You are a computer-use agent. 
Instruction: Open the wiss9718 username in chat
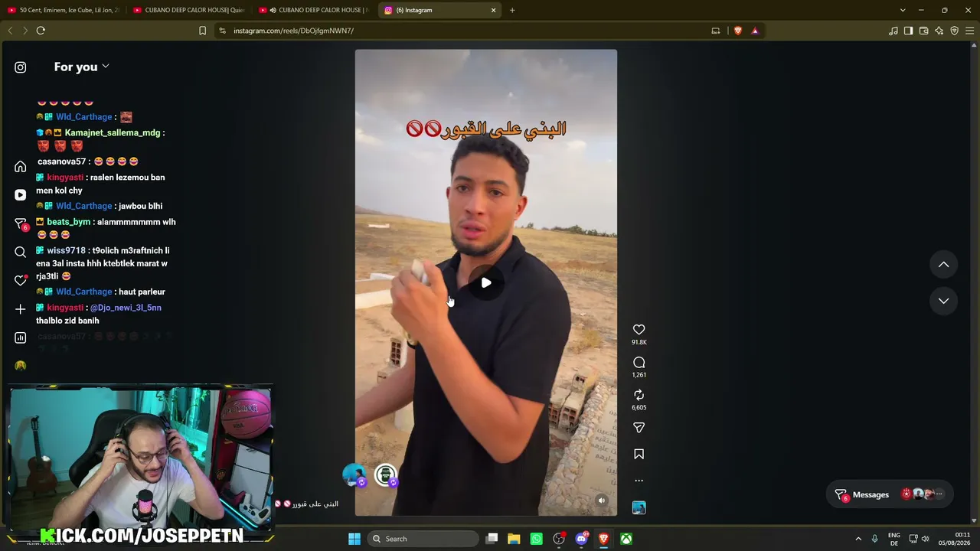[x=67, y=250]
